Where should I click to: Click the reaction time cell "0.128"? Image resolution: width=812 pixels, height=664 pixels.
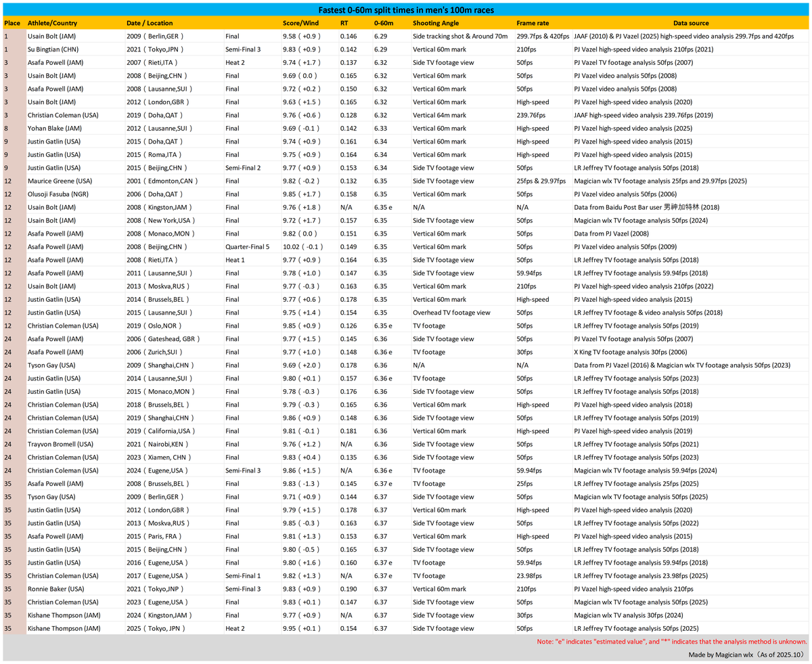point(348,115)
